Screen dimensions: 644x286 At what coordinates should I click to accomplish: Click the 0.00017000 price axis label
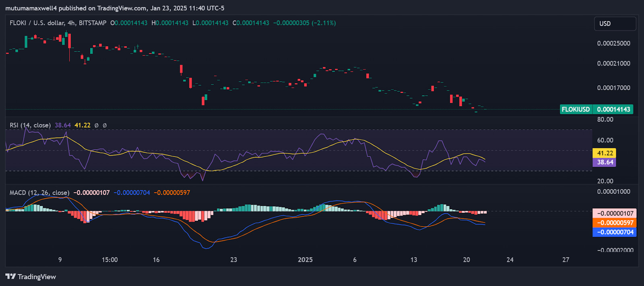coord(614,88)
